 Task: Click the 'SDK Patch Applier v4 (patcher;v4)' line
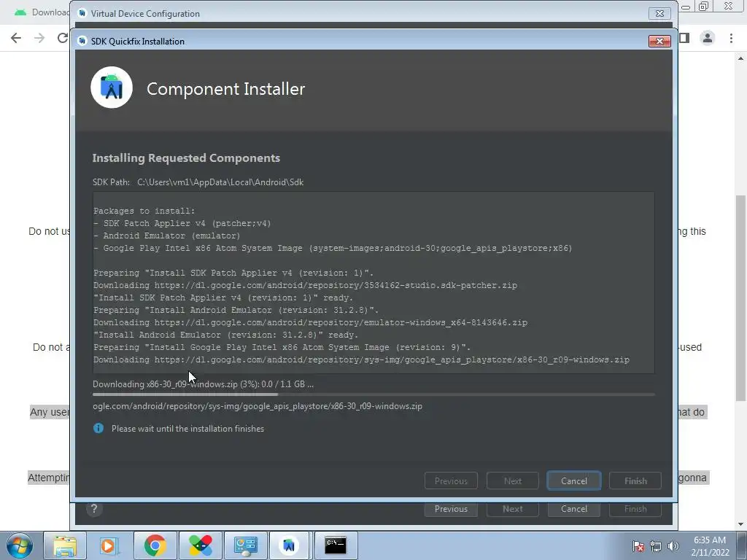pos(182,223)
